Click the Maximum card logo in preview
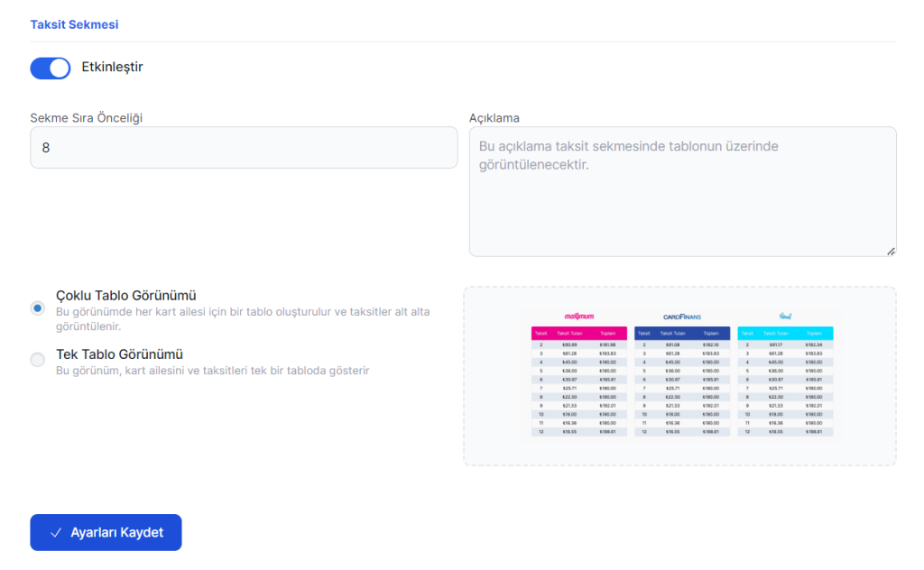This screenshot has width=924, height=570. [x=579, y=317]
